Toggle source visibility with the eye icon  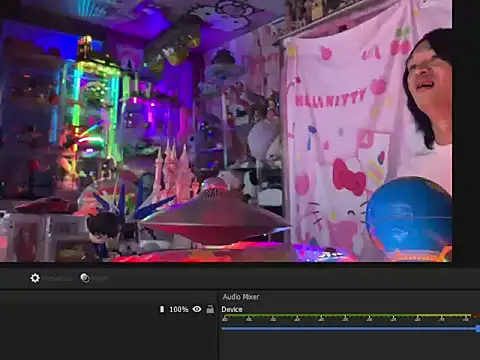click(197, 309)
